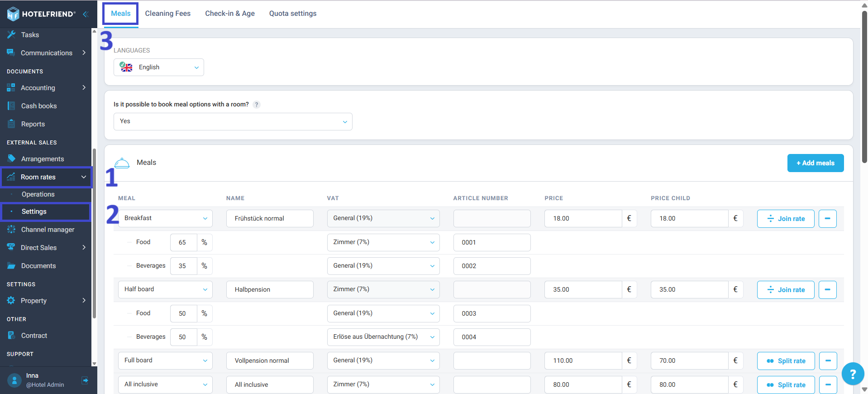Open the meal options Yes dropdown
Viewport: 868px width, 394px height.
coord(233,121)
